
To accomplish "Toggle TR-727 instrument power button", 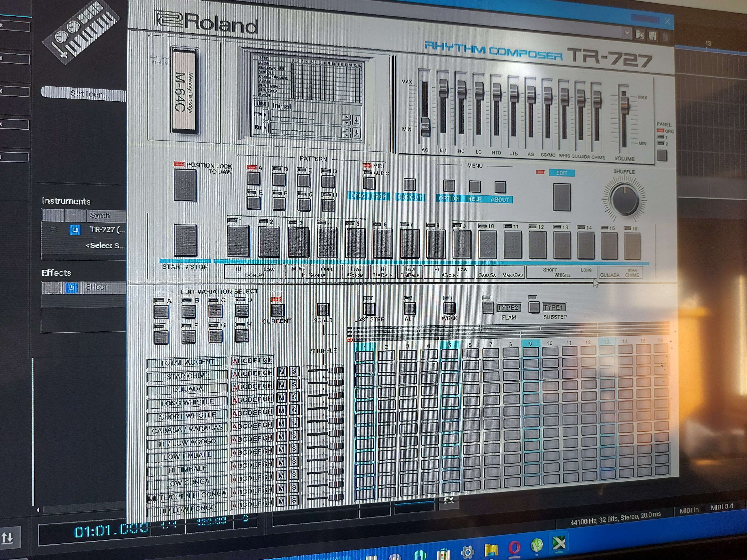I will click(x=75, y=230).
